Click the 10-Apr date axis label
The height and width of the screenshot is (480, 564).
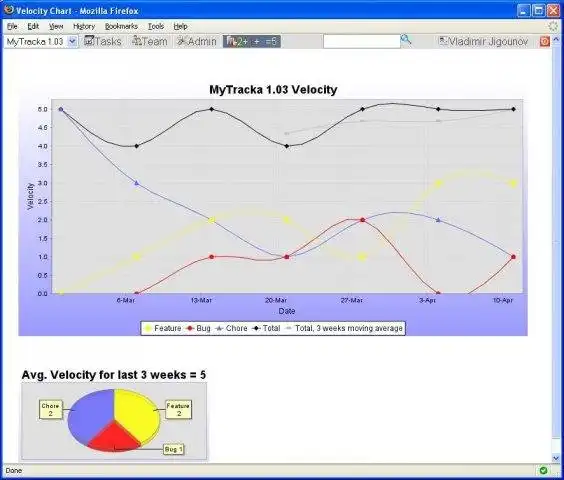(x=502, y=300)
